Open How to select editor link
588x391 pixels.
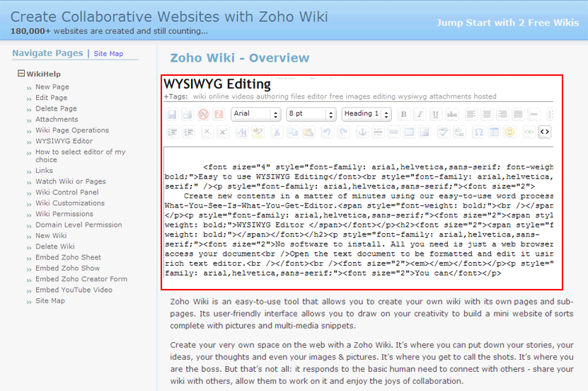click(80, 156)
